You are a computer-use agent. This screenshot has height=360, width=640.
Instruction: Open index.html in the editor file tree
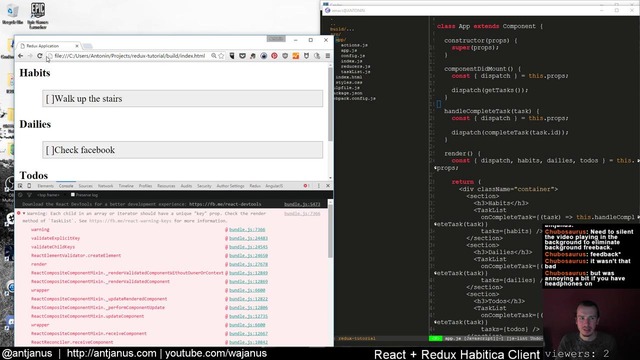point(348,77)
